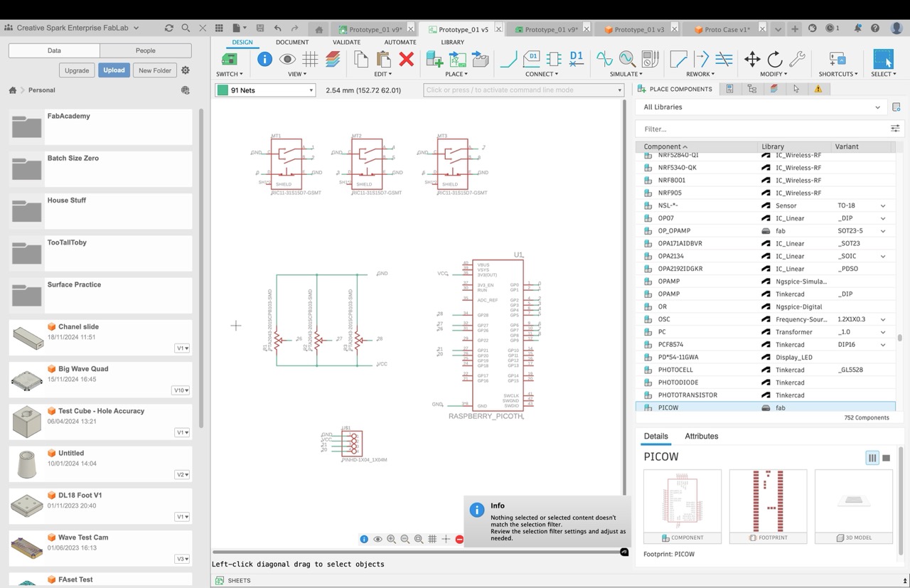Toggle the filter options icon beside Filter field
Viewport: 910px width, 588px height.
895,129
